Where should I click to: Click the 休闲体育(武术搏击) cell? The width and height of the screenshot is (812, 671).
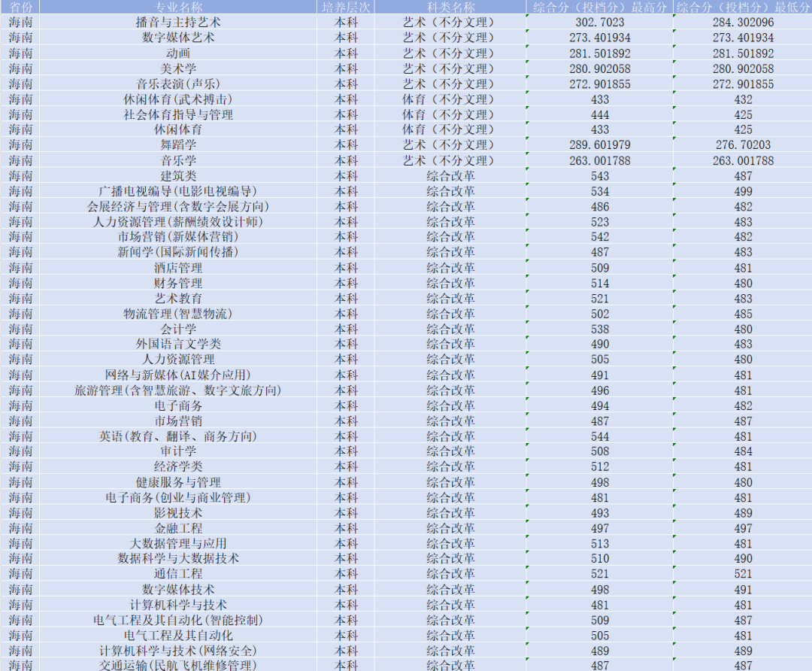coord(178,99)
